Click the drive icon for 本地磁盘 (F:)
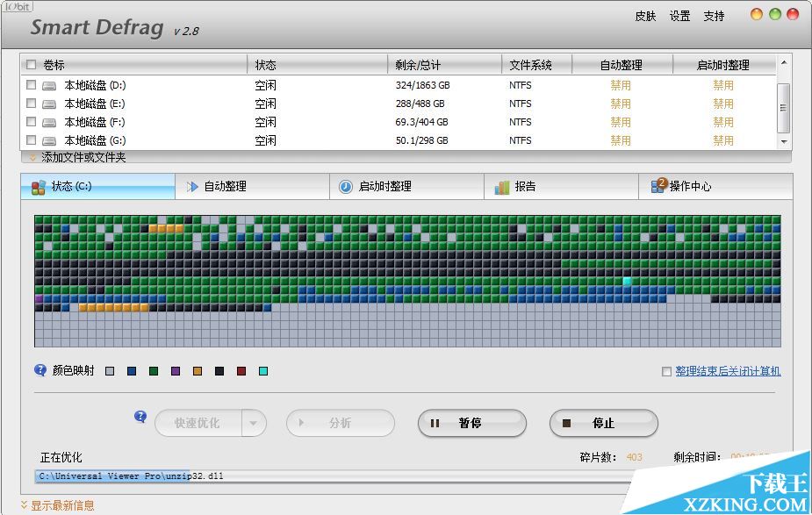 [x=49, y=123]
